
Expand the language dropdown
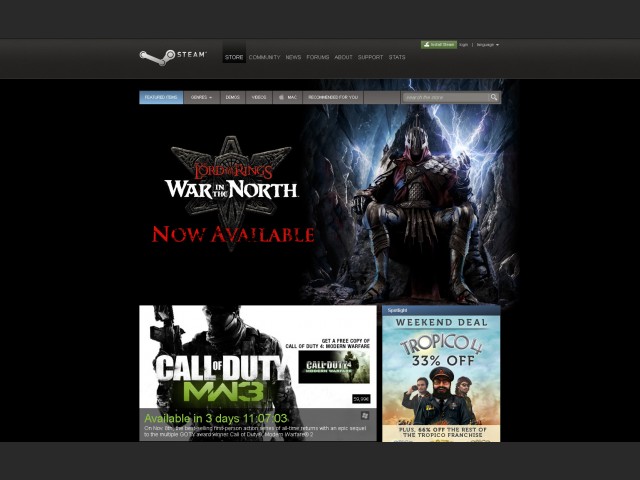coord(487,44)
